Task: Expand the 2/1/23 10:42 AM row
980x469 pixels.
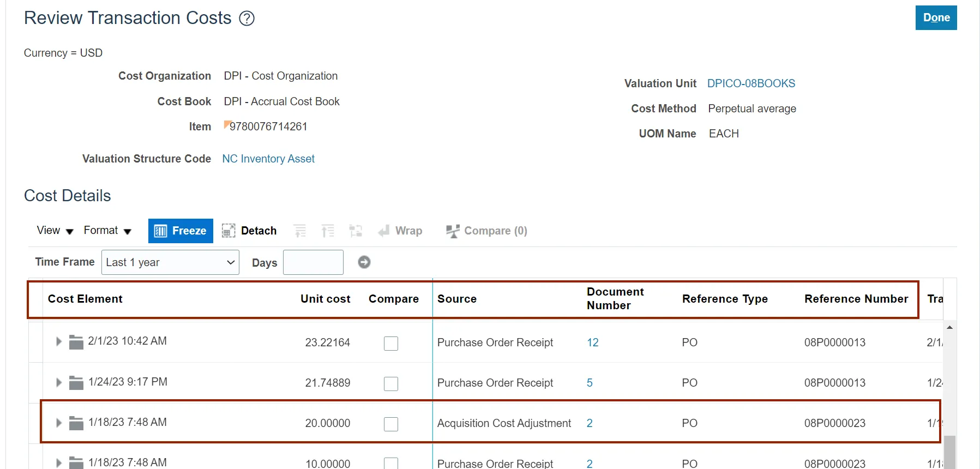Action: 59,341
